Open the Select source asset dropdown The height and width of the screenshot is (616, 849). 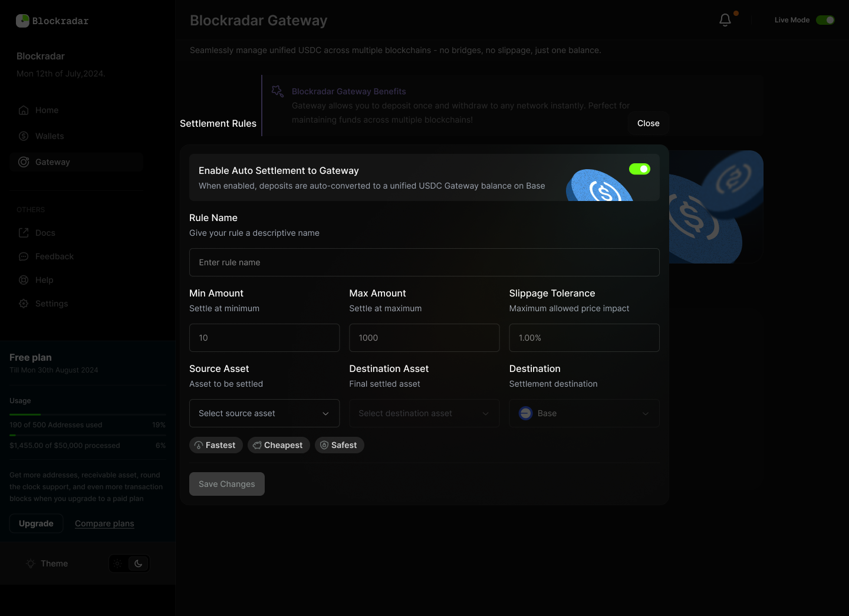[264, 413]
